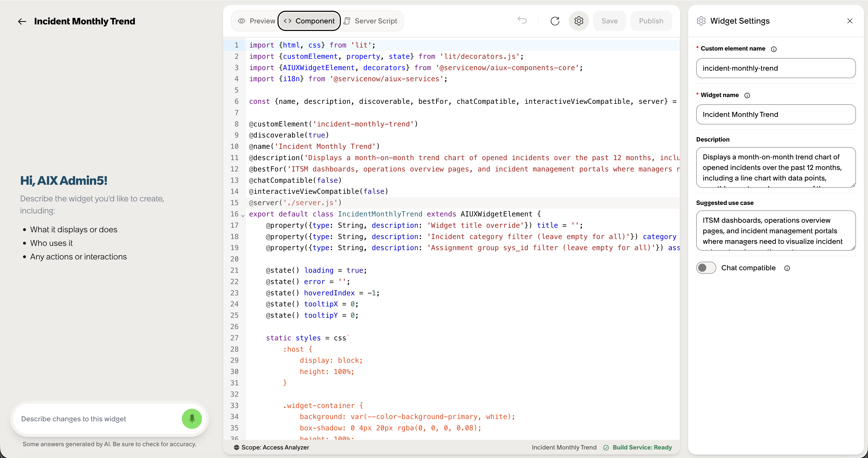Click the Custom element name field

776,68
